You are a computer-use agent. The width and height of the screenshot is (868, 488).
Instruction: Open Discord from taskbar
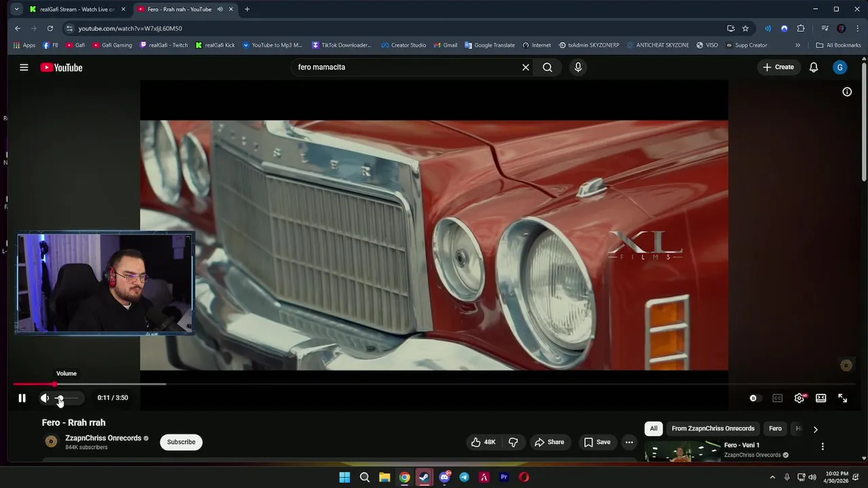pos(444,477)
